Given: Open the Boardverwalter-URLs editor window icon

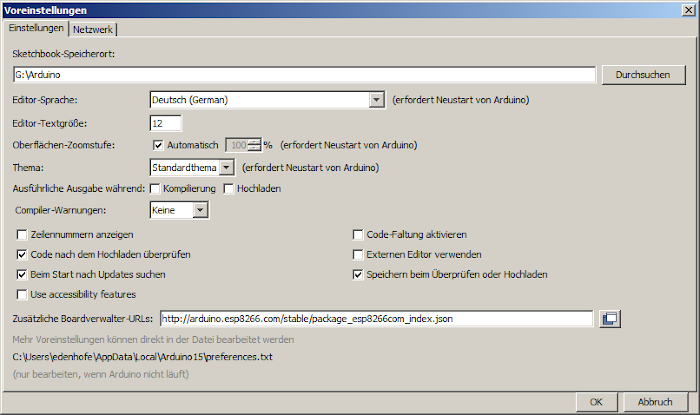Looking at the screenshot, I should coord(610,319).
